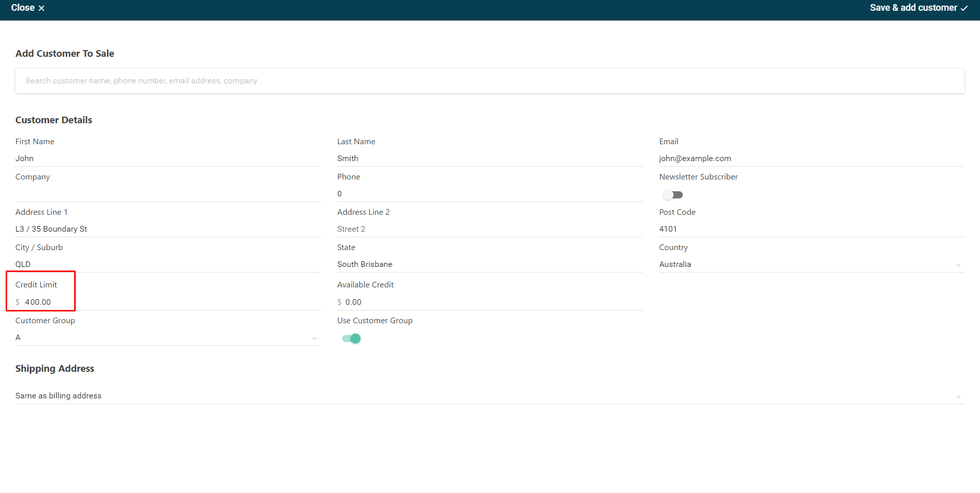Click the Country dropdown arrow
Screen dimensions: 980x493
coord(958,265)
